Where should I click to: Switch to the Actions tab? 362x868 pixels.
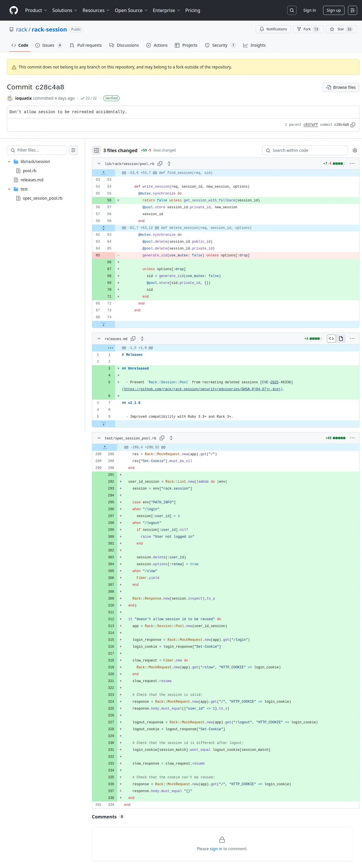[157, 45]
